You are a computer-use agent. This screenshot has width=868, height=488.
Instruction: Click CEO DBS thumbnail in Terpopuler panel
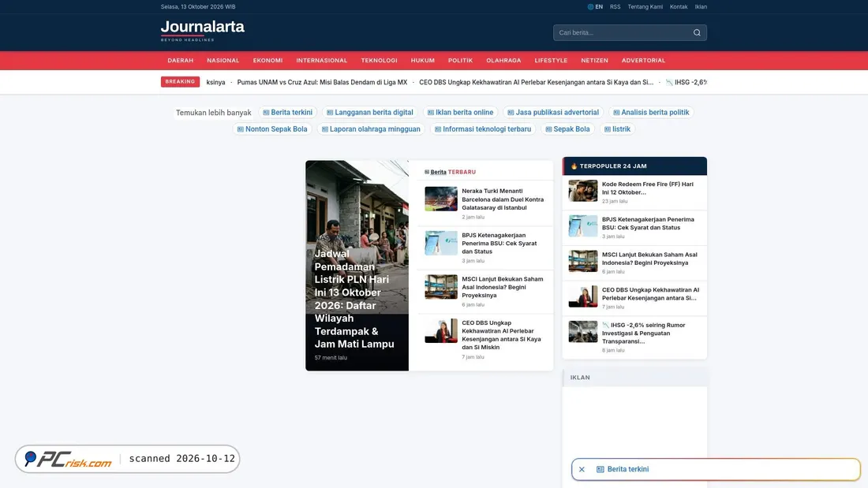[x=583, y=296]
